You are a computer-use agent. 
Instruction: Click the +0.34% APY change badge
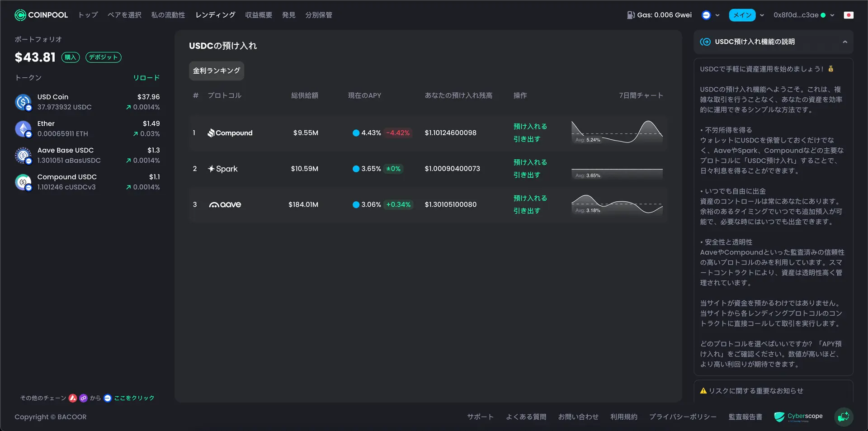click(398, 204)
